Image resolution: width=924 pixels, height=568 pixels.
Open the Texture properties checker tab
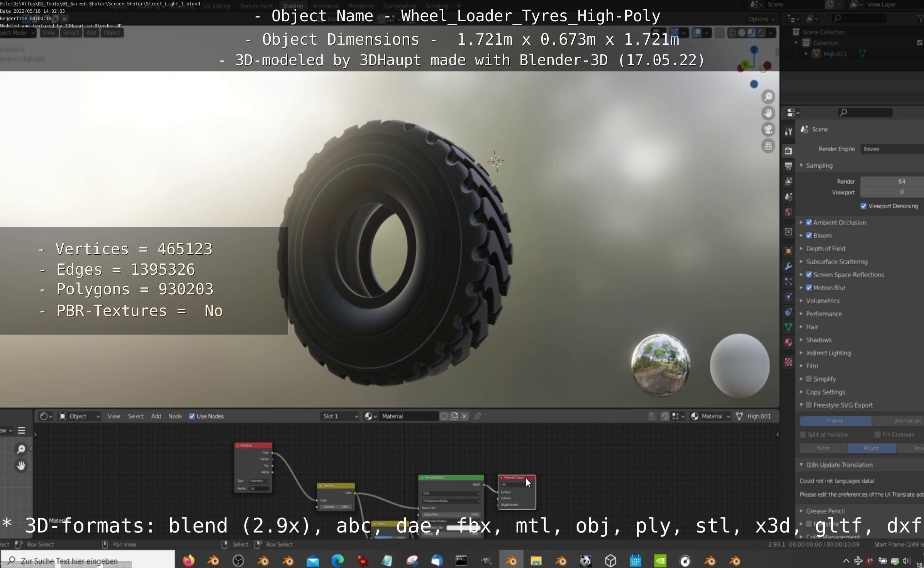pyautogui.click(x=788, y=362)
